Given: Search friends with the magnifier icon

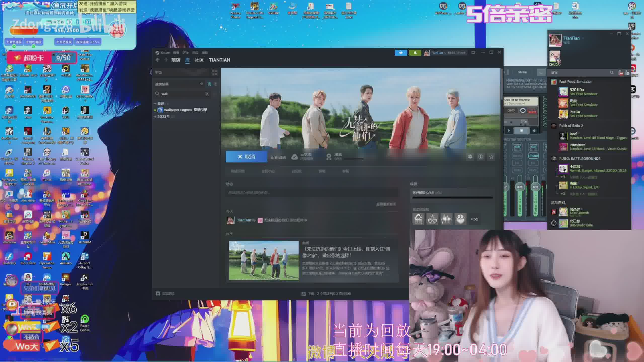Looking at the screenshot, I should (612, 73).
